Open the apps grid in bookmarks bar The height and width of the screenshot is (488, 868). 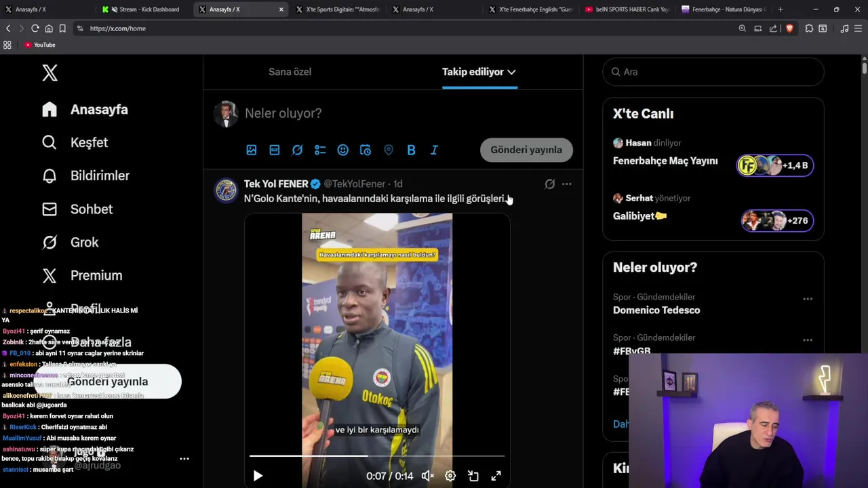tap(7, 45)
